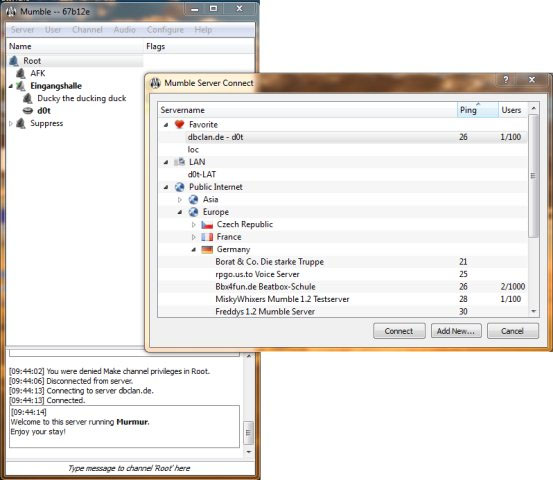Click the LAN network icon
The image size is (553, 480).
[180, 162]
